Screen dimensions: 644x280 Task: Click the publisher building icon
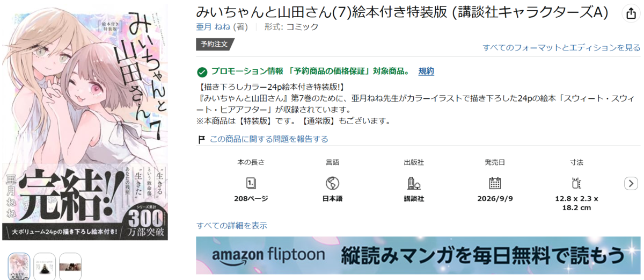[414, 183]
